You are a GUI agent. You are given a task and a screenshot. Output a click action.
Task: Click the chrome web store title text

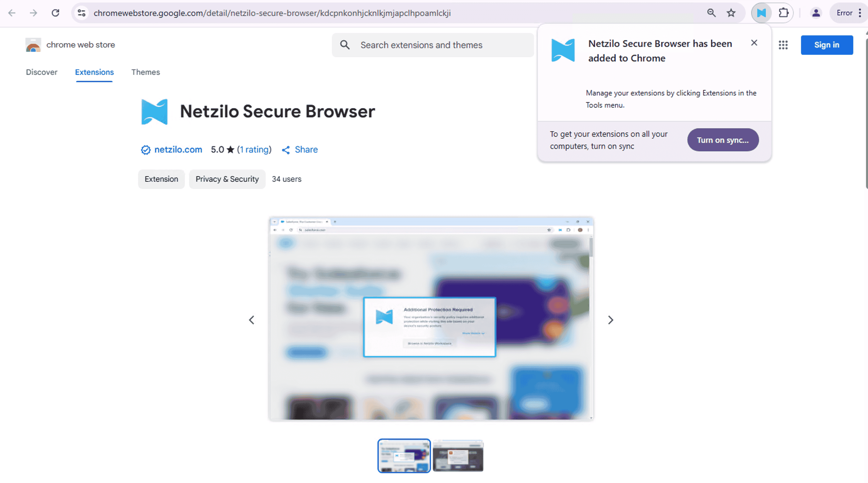click(x=81, y=45)
